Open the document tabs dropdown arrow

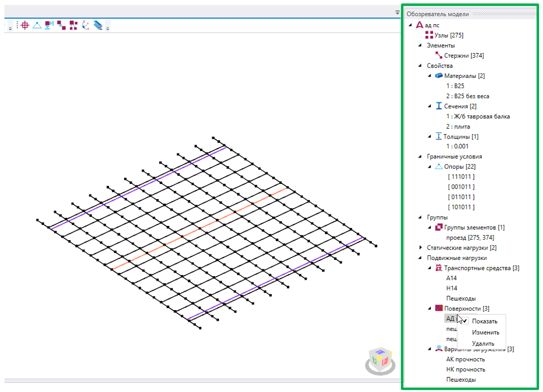click(x=397, y=12)
